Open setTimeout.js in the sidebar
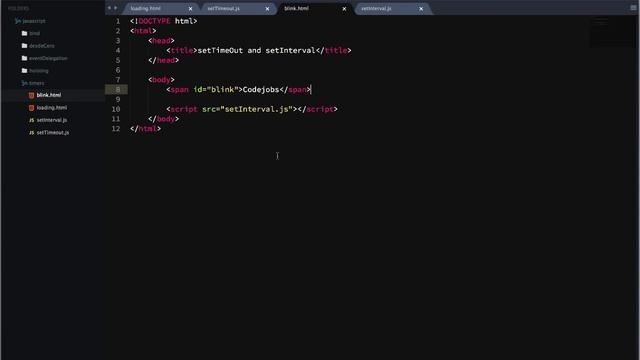The image size is (640, 360). (53, 133)
